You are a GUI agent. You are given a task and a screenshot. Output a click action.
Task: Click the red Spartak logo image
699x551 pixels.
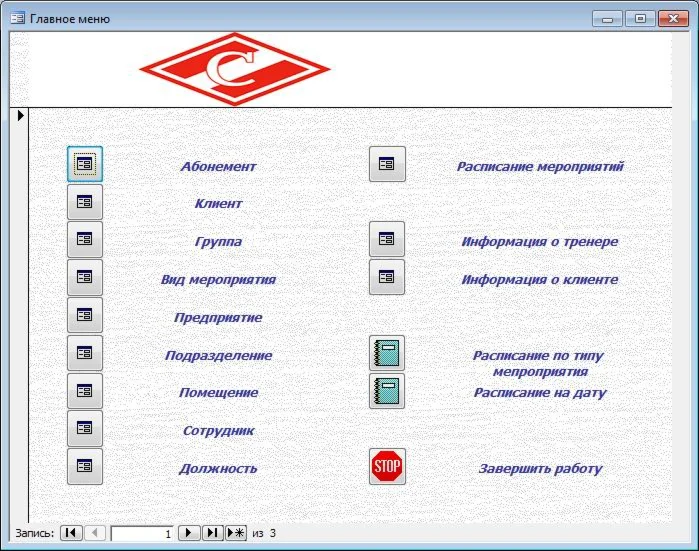pyautogui.click(x=234, y=69)
